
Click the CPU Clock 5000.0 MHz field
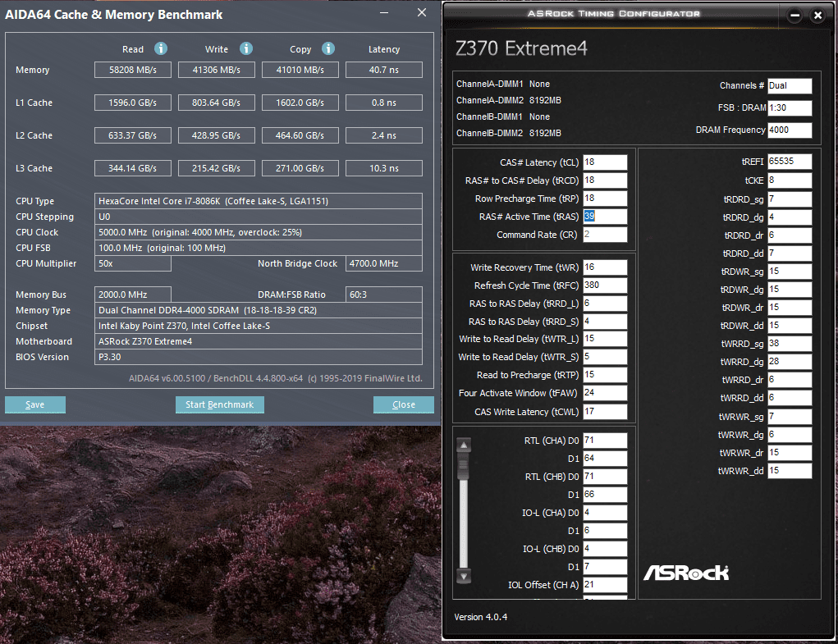259,232
